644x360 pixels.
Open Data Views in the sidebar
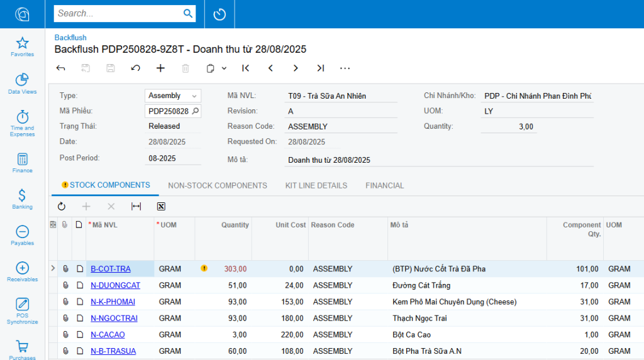[x=22, y=84]
